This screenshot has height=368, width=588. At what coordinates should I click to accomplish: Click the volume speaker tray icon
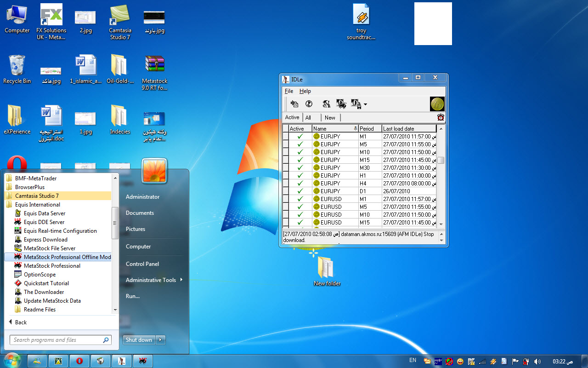[x=537, y=362]
